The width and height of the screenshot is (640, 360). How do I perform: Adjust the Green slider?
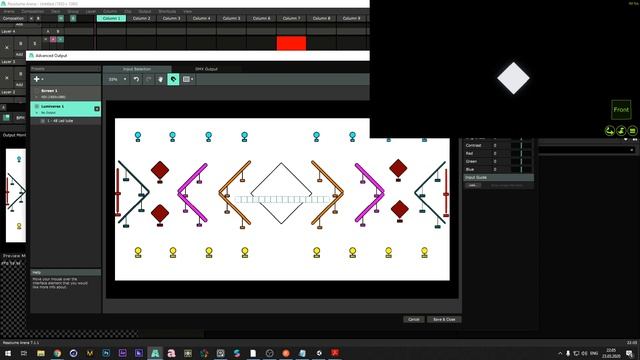pos(521,161)
